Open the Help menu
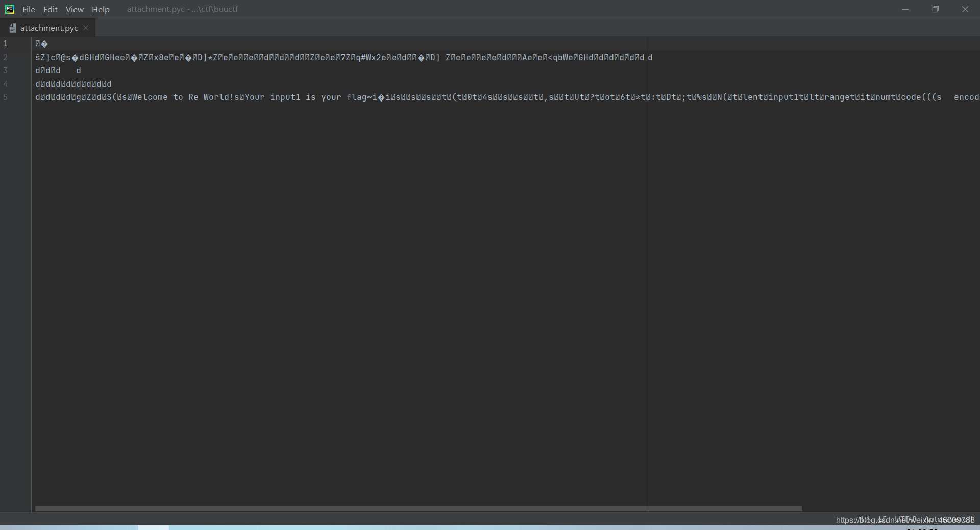Image resolution: width=980 pixels, height=530 pixels. click(x=101, y=9)
